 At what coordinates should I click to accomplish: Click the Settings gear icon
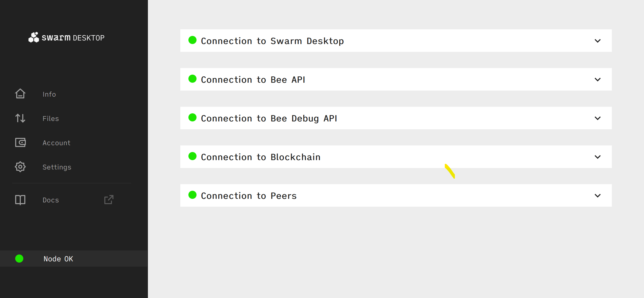[x=20, y=167]
